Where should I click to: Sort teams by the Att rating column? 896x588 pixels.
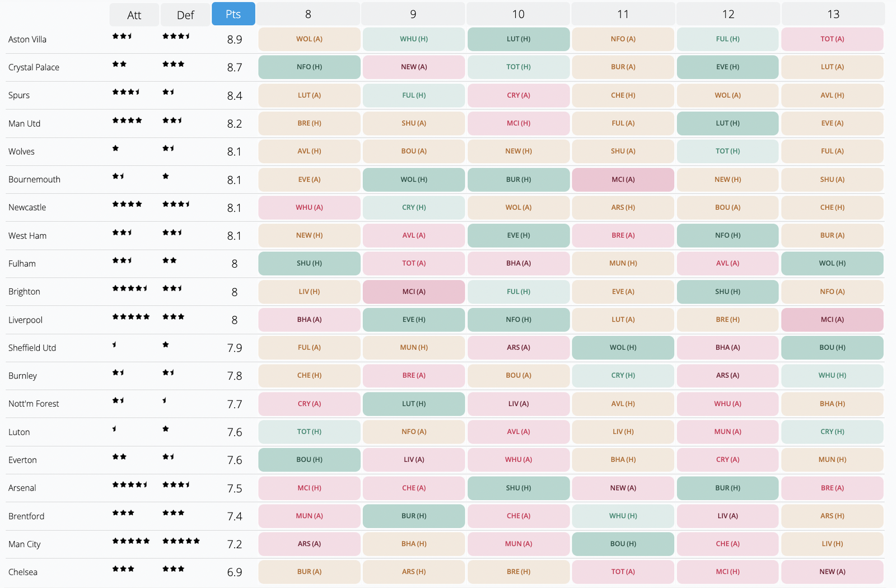click(134, 14)
